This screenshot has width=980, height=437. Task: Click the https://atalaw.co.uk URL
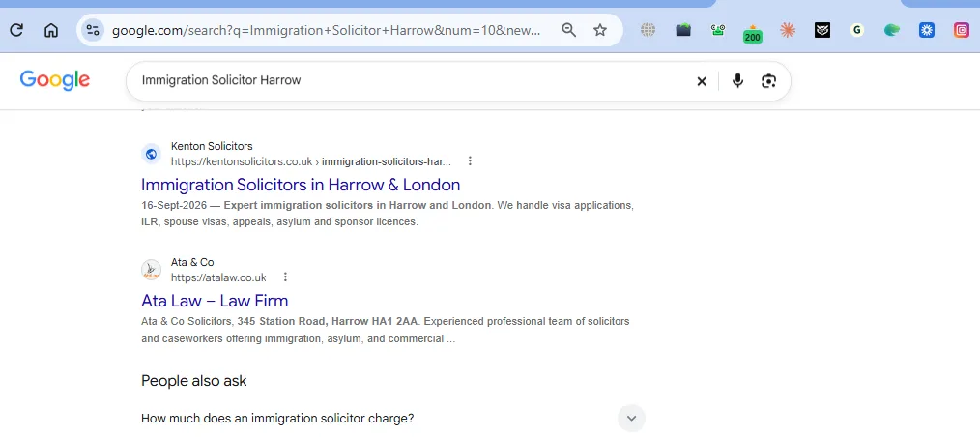tap(218, 277)
